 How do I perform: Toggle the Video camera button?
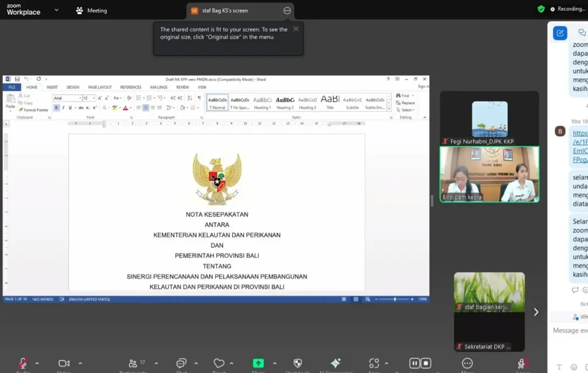[64, 363]
